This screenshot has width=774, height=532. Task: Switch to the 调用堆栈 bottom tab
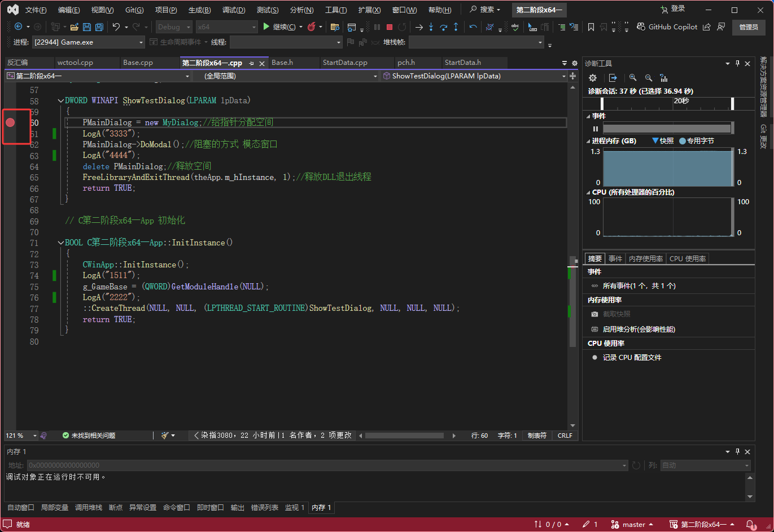[x=89, y=508]
